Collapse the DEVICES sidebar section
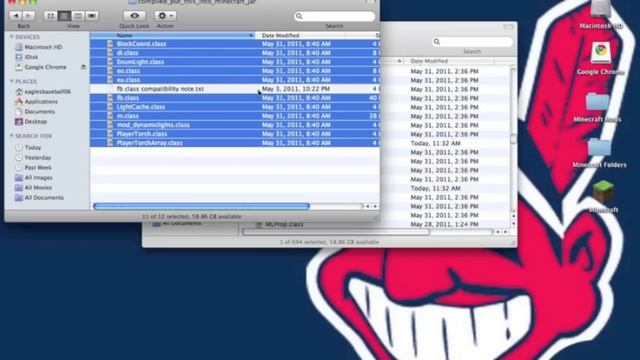 (12, 37)
